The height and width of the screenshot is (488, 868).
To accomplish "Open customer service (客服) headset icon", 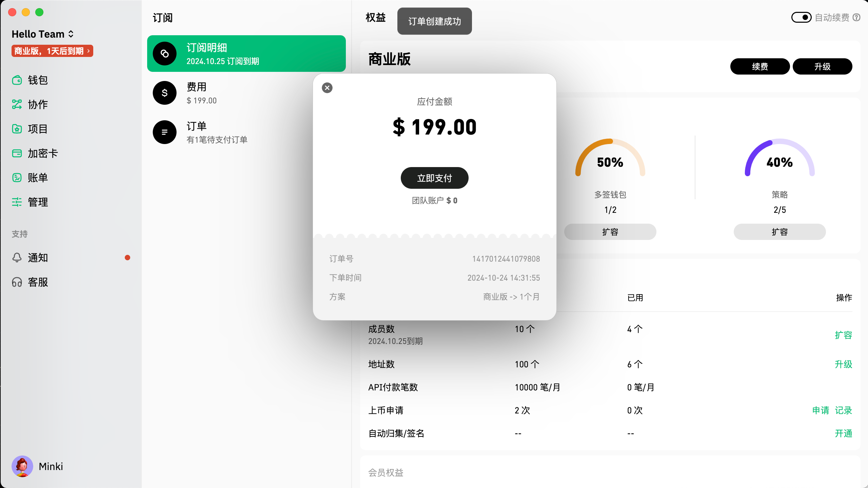I will tap(17, 282).
